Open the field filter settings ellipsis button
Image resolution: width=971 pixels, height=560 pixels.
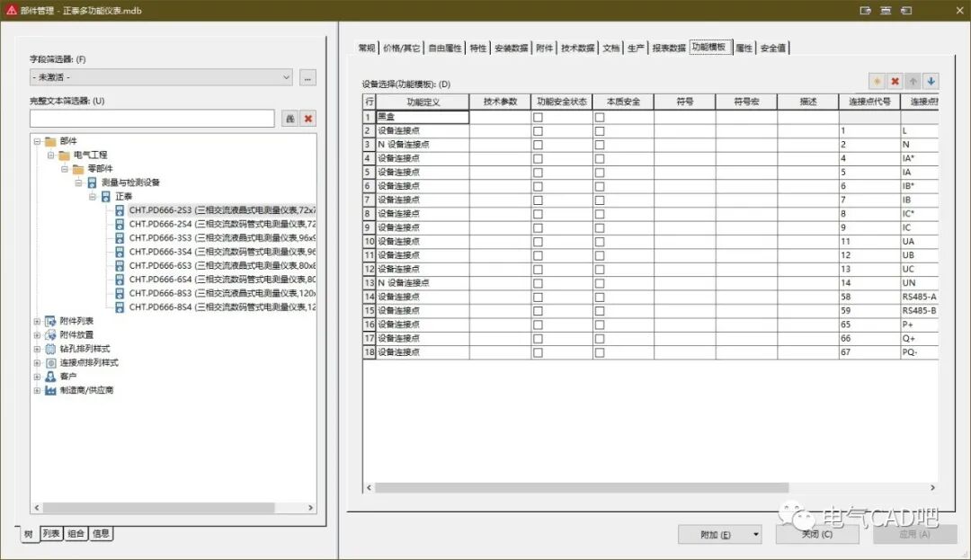tap(307, 77)
